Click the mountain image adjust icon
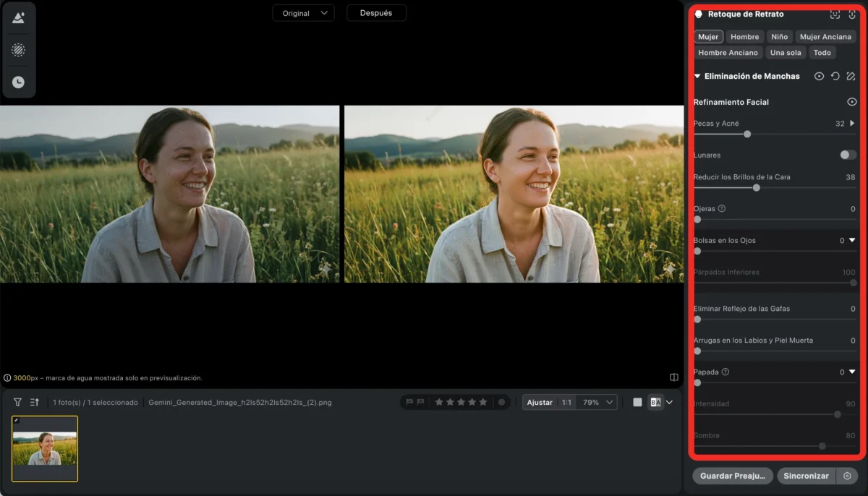 click(x=18, y=18)
